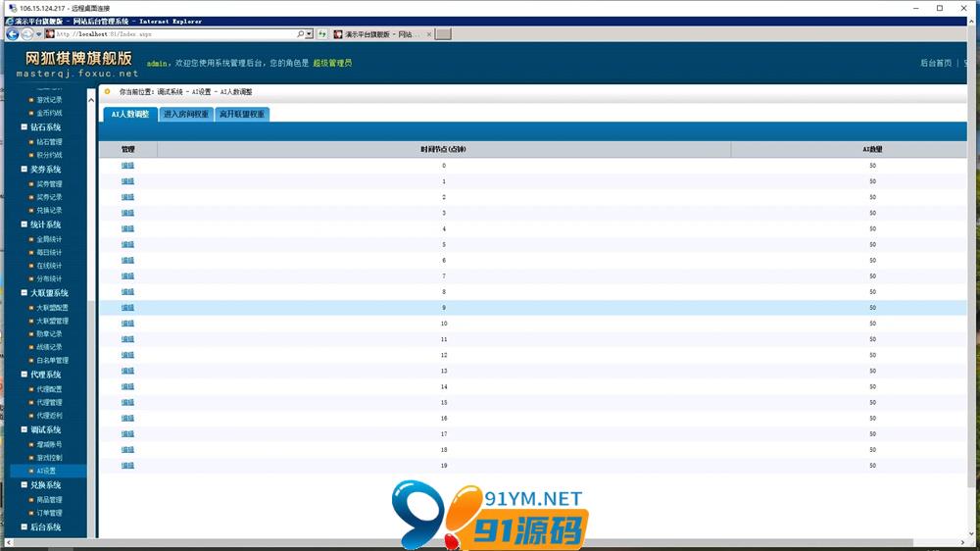Collapse the 调试系统 menu group
This screenshot has height=551, width=980.
(24, 429)
